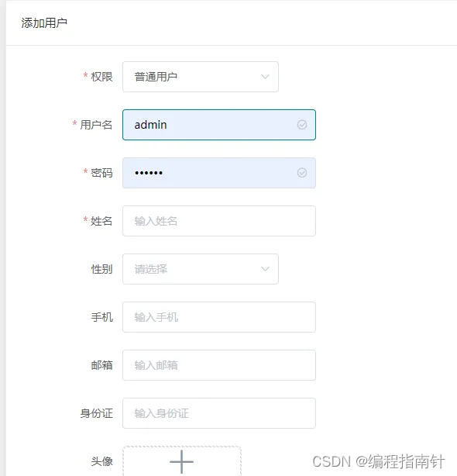
Task: Click the 输入手机 input field
Action: pos(219,317)
